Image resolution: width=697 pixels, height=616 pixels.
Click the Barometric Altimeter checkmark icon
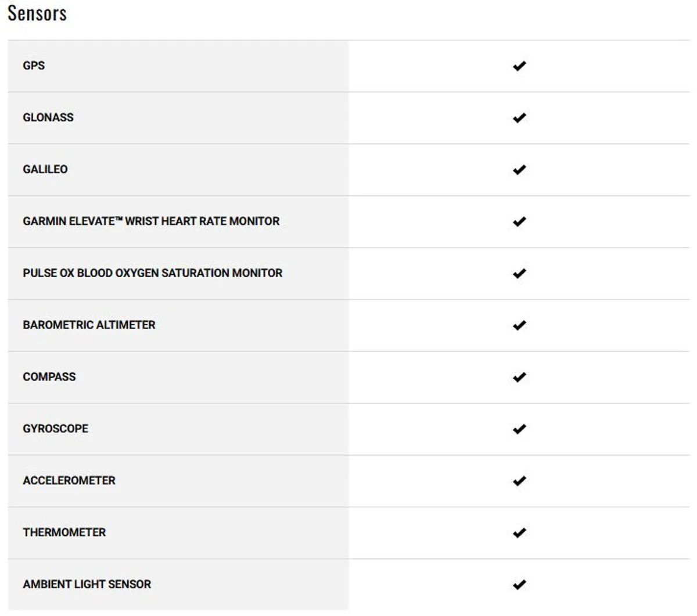coord(519,325)
